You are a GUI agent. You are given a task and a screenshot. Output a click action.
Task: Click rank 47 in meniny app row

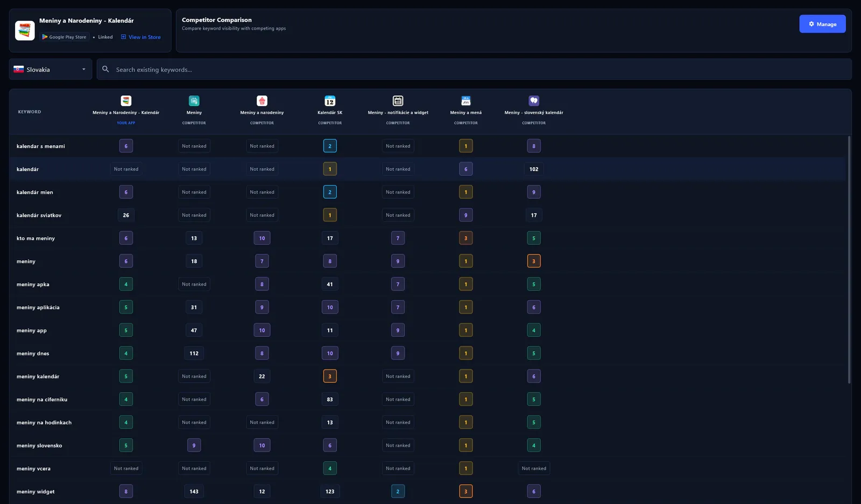194,330
